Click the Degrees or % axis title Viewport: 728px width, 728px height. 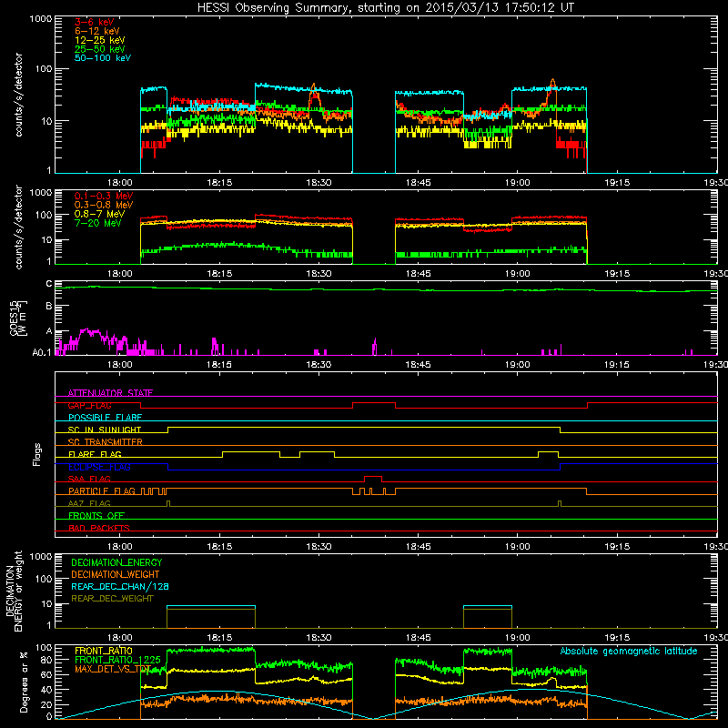coord(24,682)
